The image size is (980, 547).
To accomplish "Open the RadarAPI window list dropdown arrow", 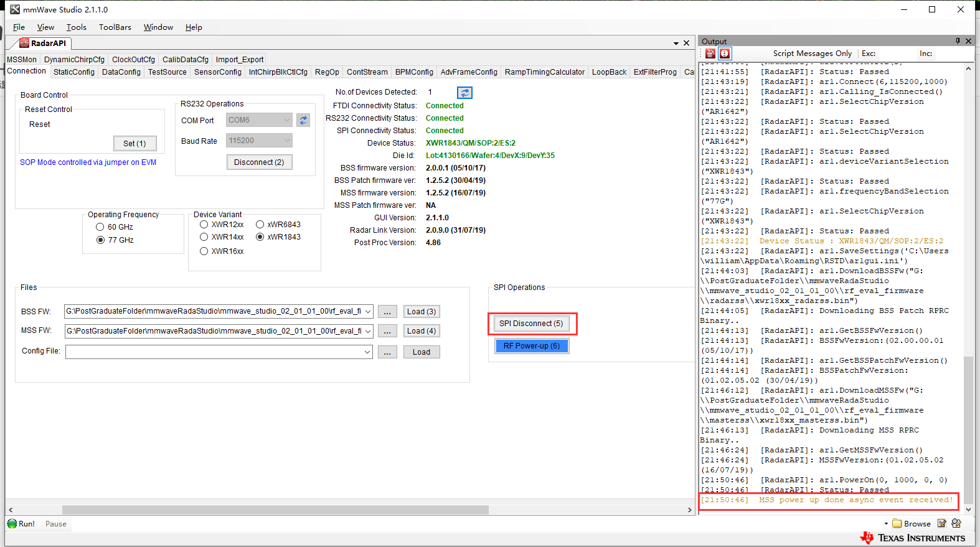I will 676,44.
